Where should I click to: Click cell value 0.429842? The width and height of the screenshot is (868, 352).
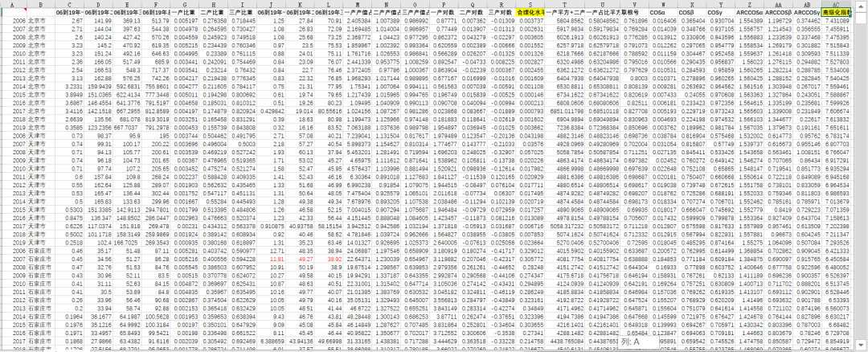click(272, 111)
